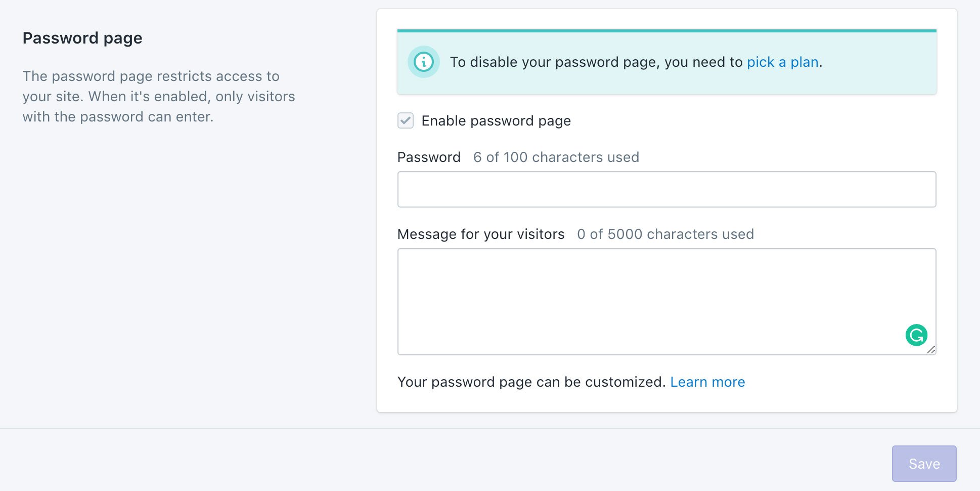Click the Save button
The width and height of the screenshot is (980, 491).
[x=924, y=464]
